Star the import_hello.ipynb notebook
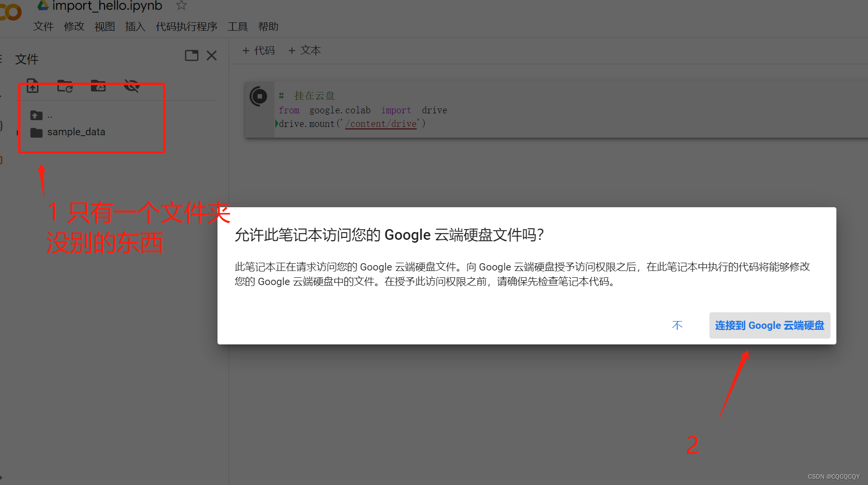Screen dimensions: 868x485 181,5
